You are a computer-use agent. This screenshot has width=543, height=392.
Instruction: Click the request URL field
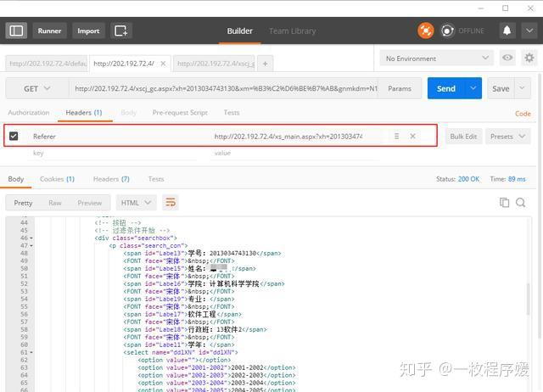click(x=225, y=88)
